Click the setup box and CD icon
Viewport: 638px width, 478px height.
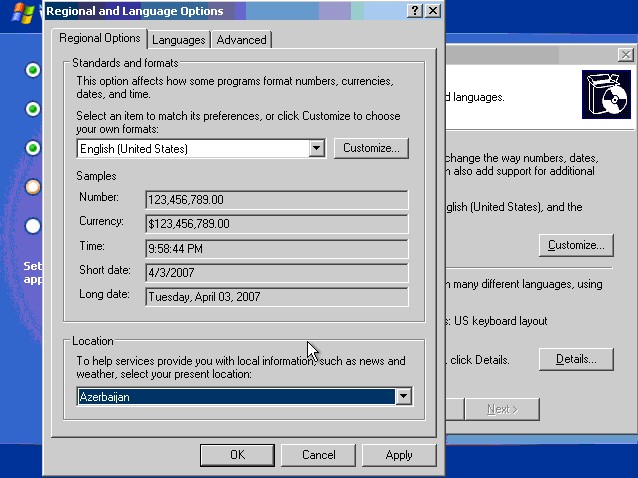(606, 95)
